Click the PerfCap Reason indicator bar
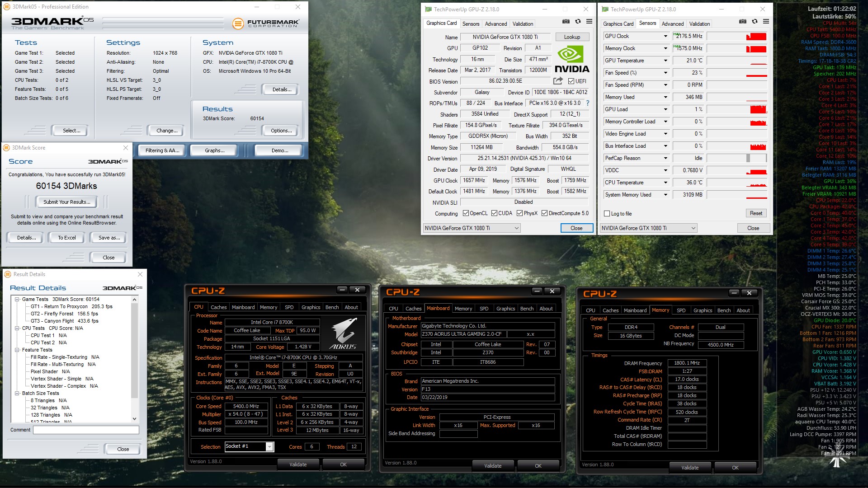868x488 pixels. 737,158
